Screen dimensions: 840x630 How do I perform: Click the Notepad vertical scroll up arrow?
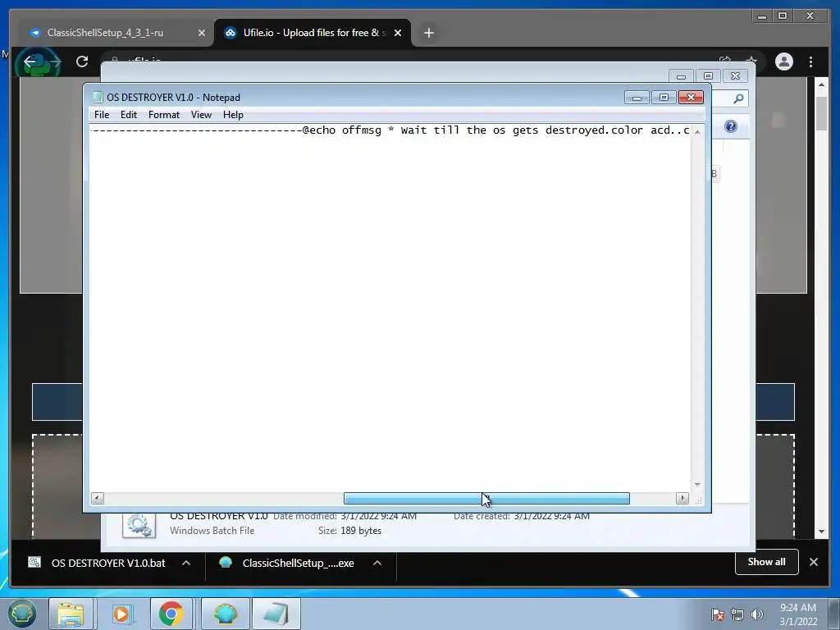tap(697, 132)
